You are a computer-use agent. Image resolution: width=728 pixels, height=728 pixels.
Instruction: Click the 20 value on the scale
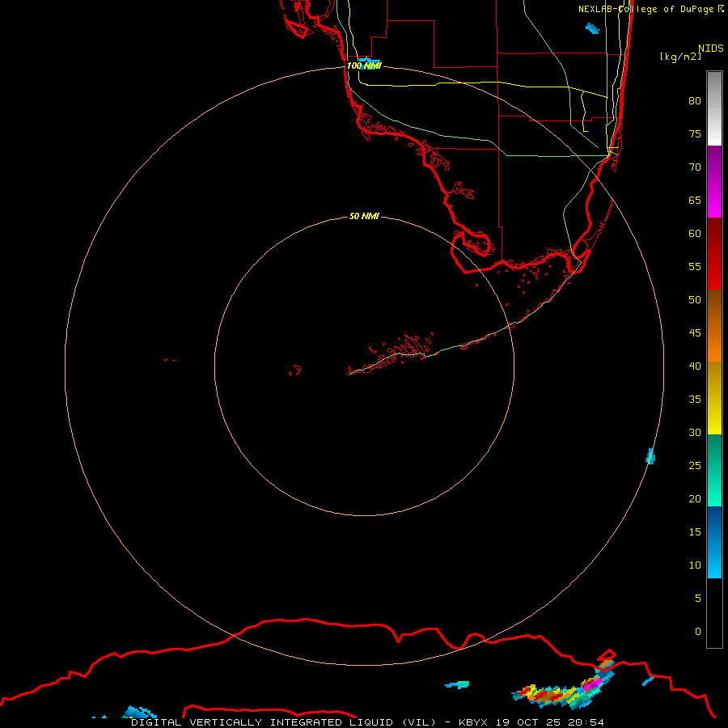[695, 498]
